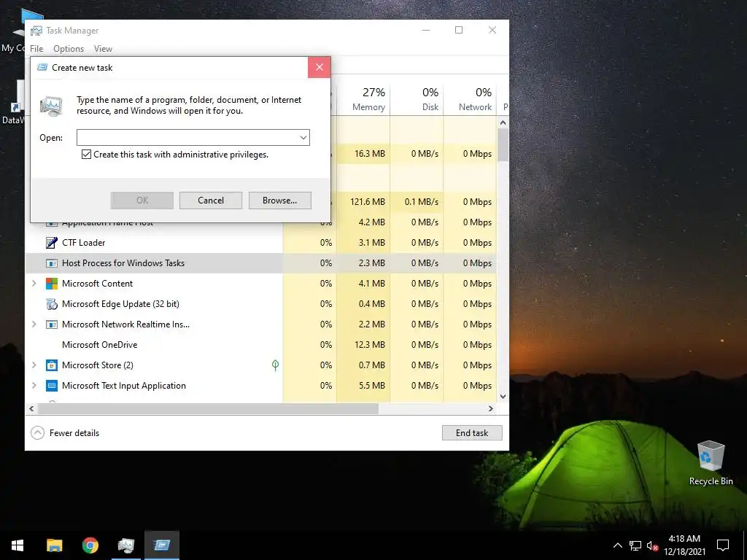
Task: Select the Microsoft OneDrive process row
Action: click(x=260, y=345)
